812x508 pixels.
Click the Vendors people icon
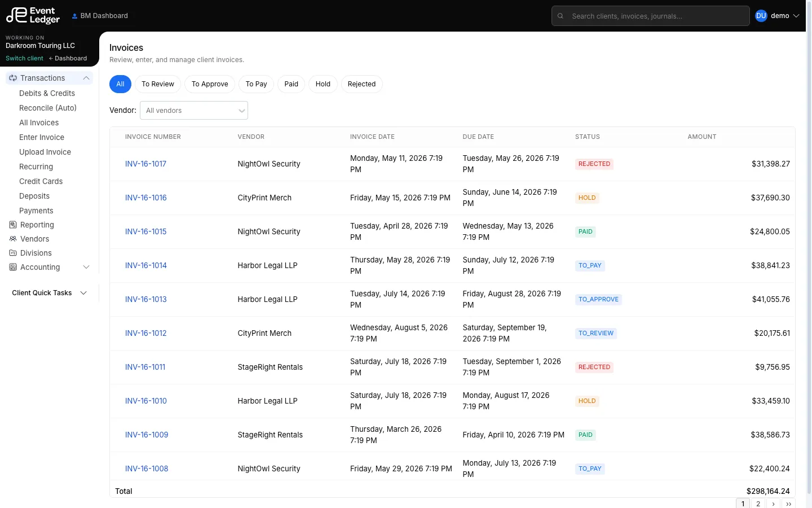13,239
